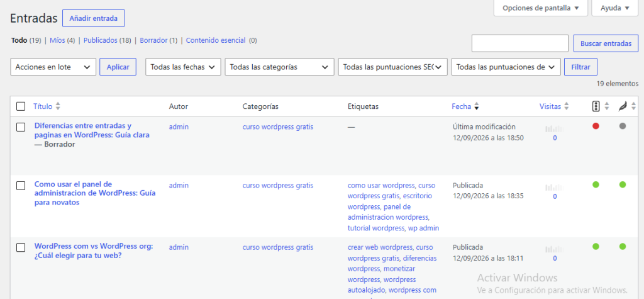The width and height of the screenshot is (644, 299).
Task: Click the Título column header link
Action: (43, 106)
